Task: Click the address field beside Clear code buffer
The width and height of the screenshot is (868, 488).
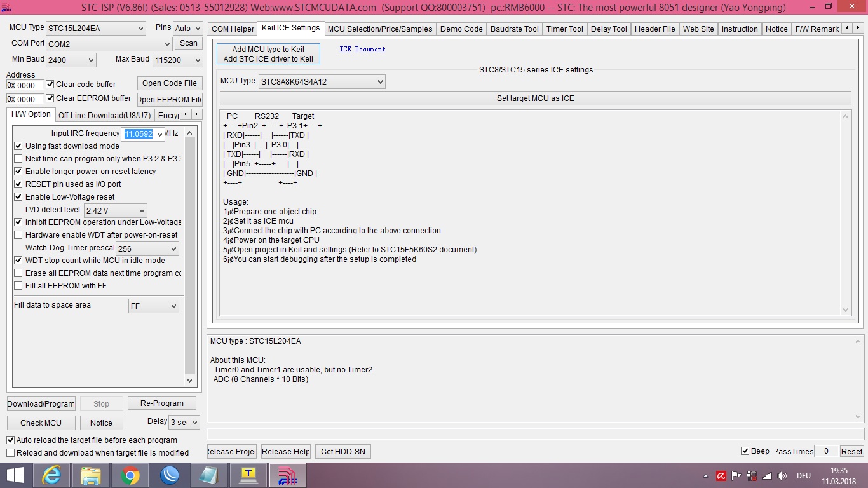Action: click(x=25, y=85)
